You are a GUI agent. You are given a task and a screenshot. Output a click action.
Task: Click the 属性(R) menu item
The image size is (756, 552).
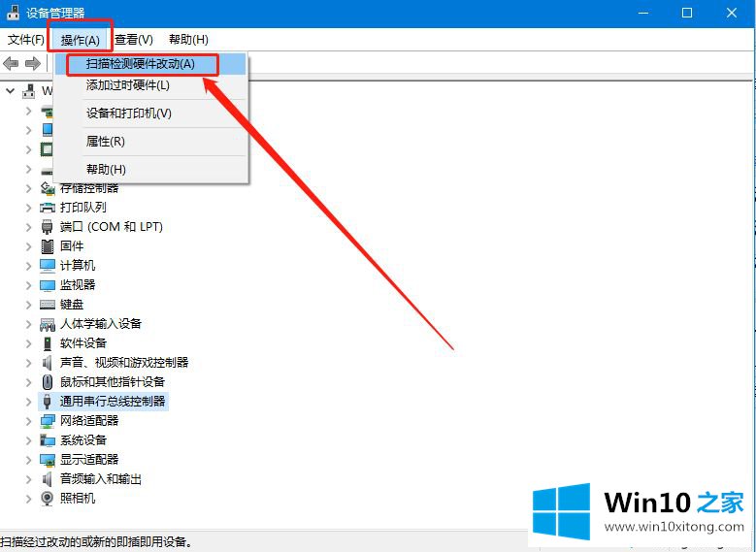(105, 142)
